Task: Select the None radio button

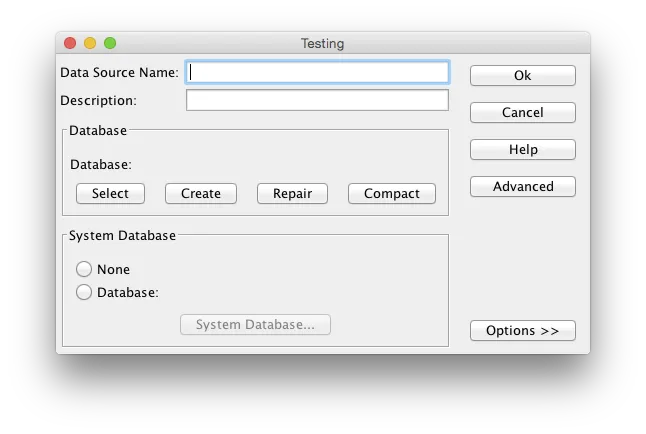Action: (85, 269)
